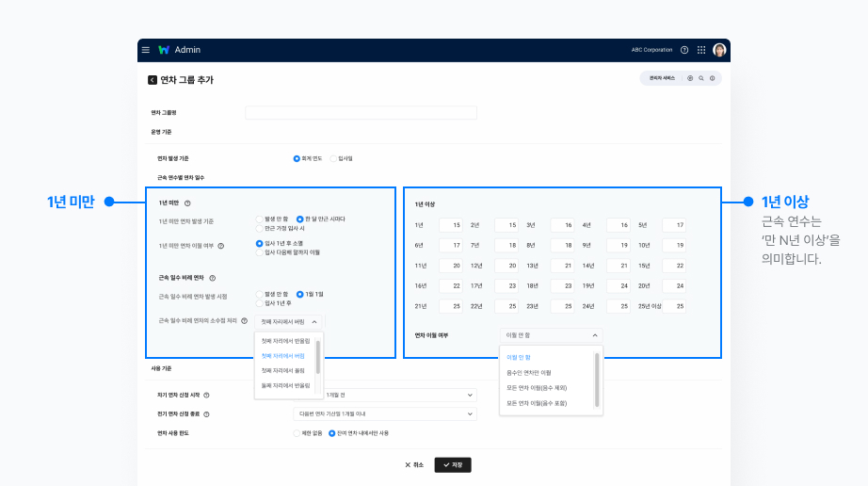Choose the 제한 없음 radio option

click(x=297, y=432)
